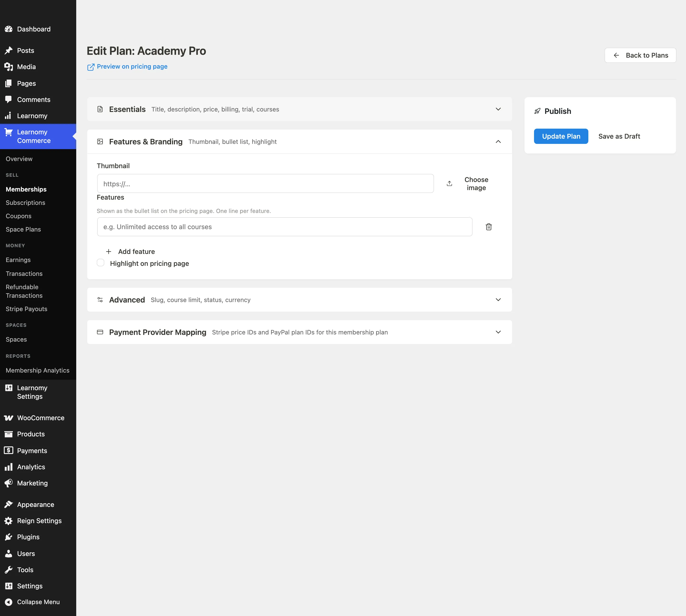Open the Essentials section header title
686x616 pixels.
coord(127,109)
